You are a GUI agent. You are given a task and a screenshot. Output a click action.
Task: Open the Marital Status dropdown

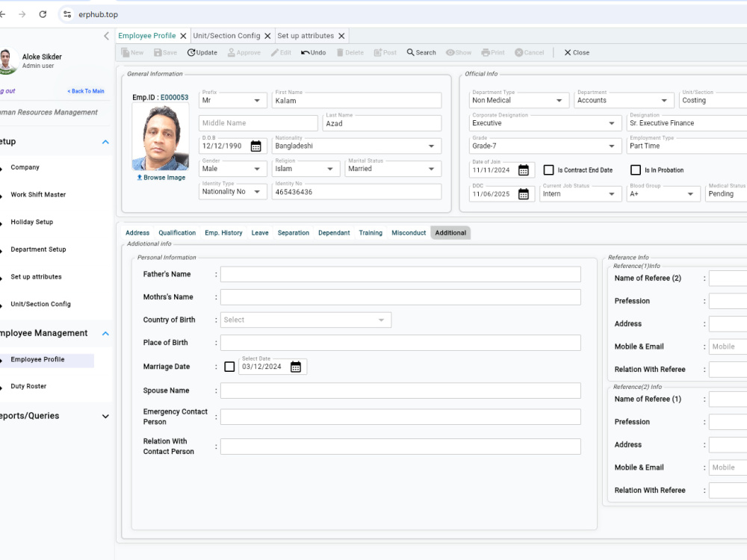click(393, 169)
